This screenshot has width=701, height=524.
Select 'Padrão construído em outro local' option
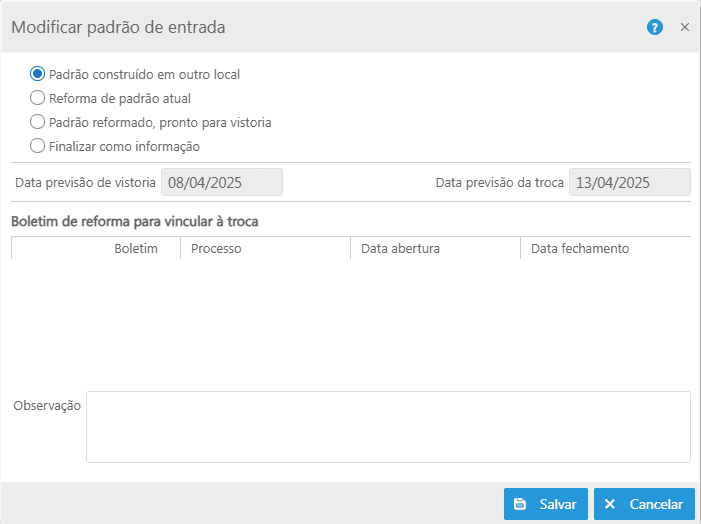coord(38,74)
